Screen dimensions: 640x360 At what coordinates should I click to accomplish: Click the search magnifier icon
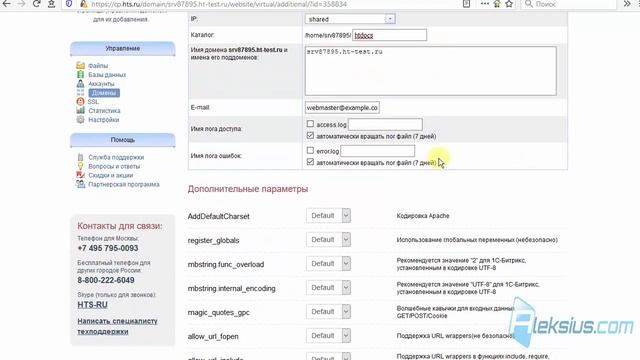tap(529, 4)
